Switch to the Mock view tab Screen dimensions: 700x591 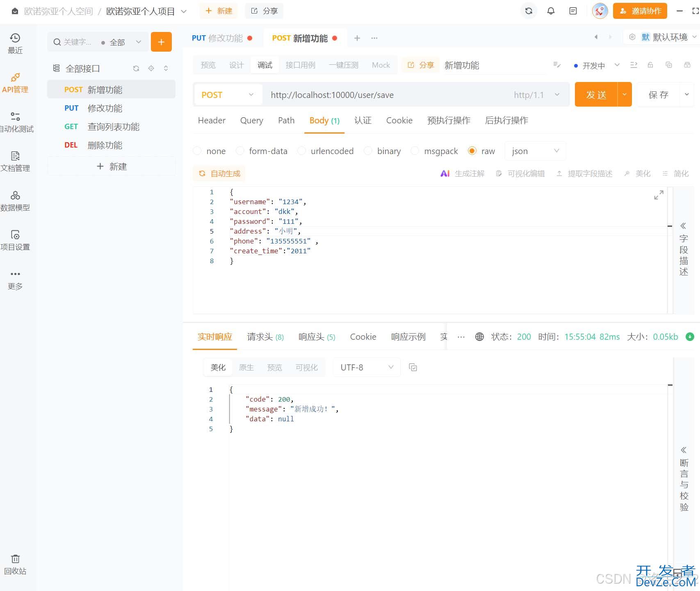(x=381, y=65)
